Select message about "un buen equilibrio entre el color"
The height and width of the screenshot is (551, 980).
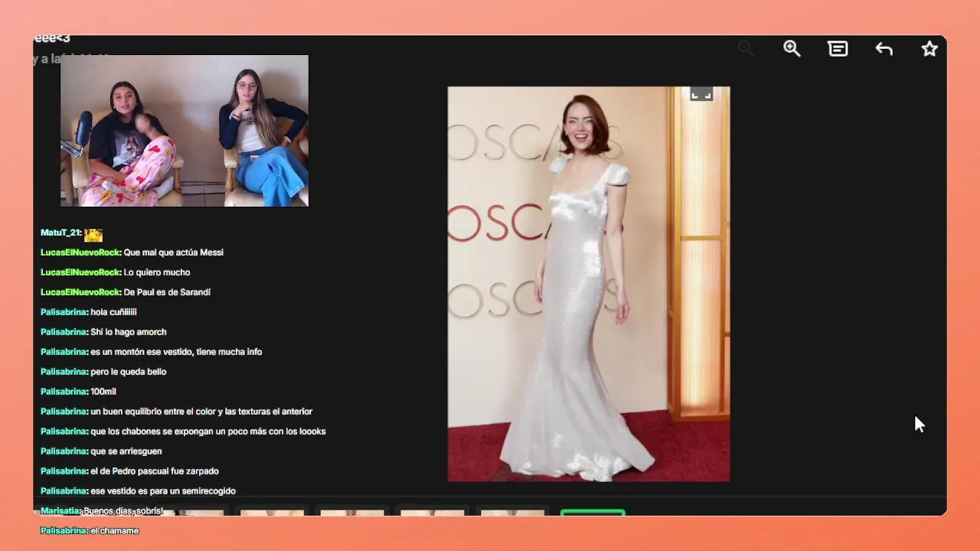(201, 412)
